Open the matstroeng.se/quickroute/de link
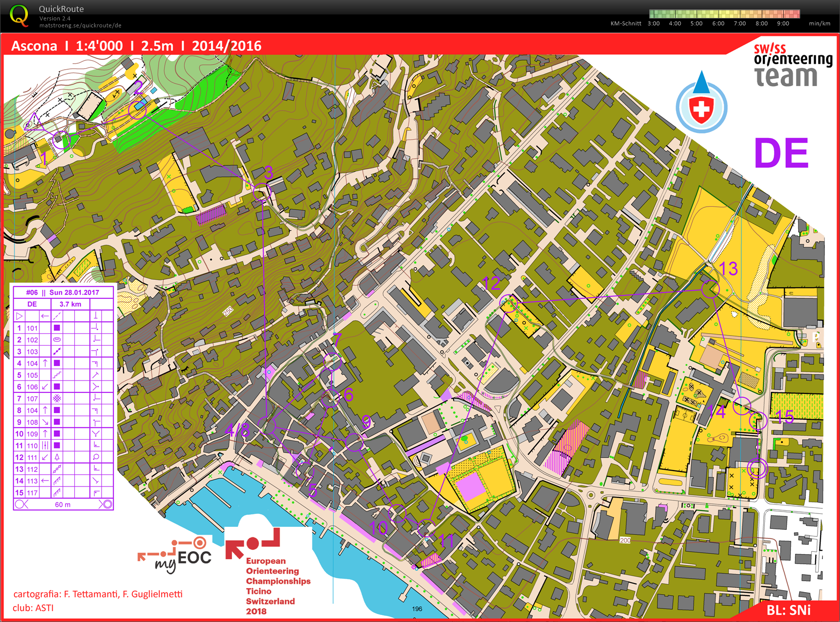This screenshot has width=840, height=622. pyautogui.click(x=80, y=25)
